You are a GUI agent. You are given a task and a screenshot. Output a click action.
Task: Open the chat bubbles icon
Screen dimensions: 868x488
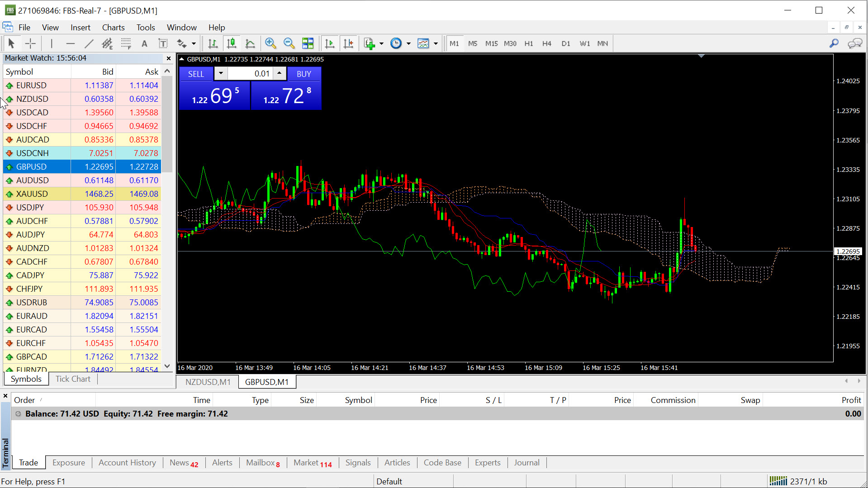854,43
